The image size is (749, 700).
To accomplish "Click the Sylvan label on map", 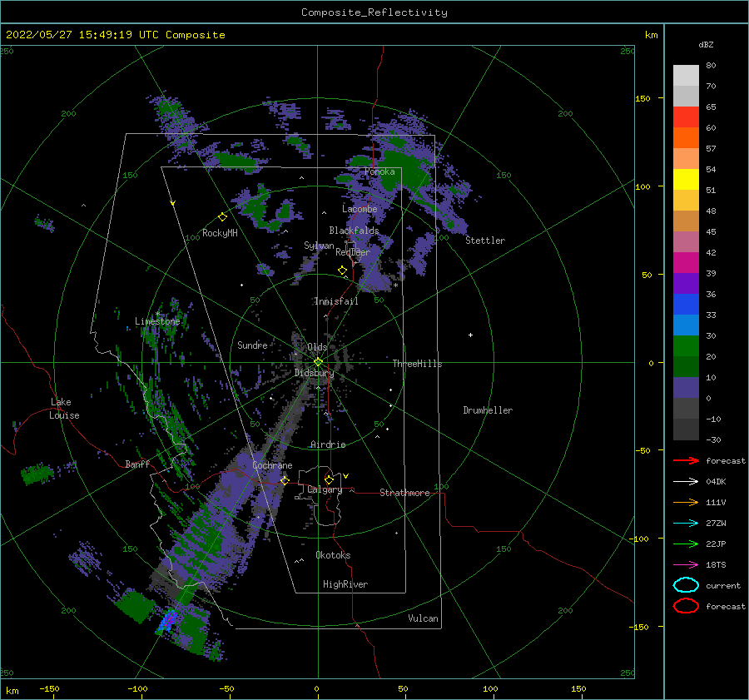I will coord(319,246).
